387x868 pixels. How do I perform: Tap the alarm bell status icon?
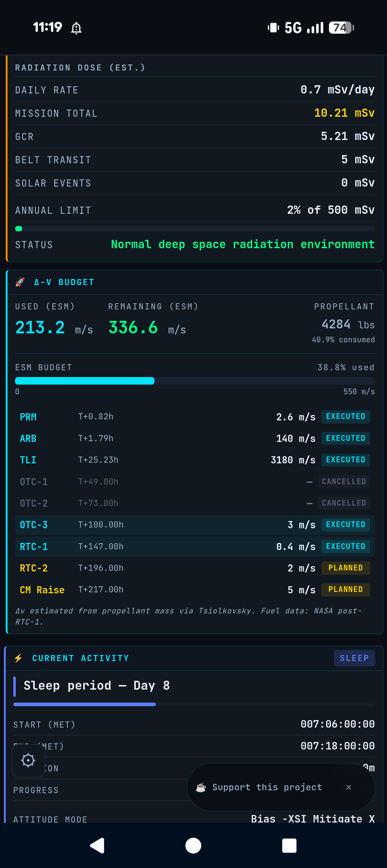[x=76, y=28]
